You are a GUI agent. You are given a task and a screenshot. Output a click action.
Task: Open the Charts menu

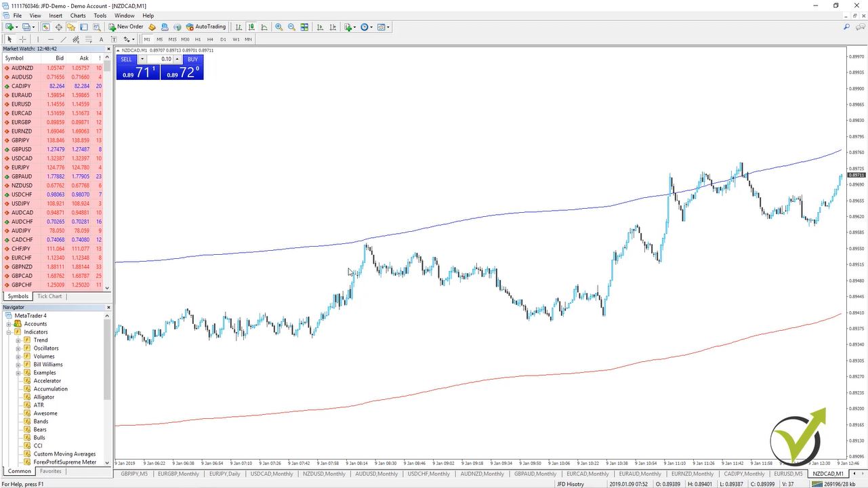pyautogui.click(x=77, y=15)
